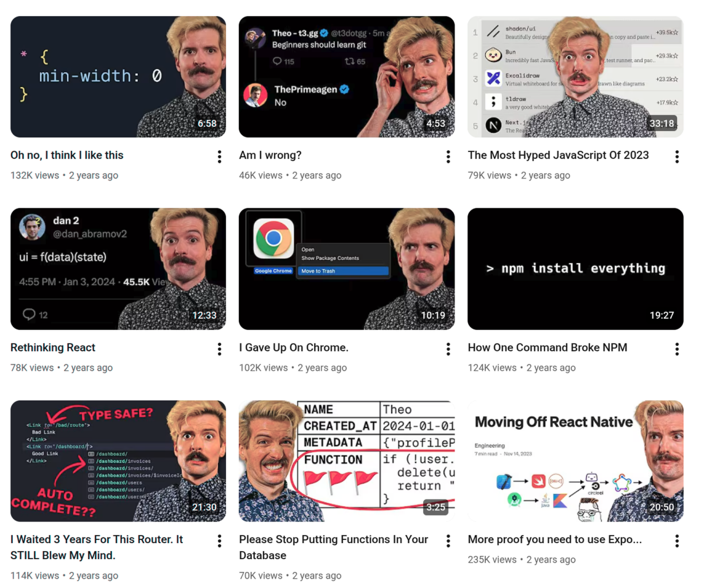Play the "npm install everything" thumbnail

coord(576,269)
